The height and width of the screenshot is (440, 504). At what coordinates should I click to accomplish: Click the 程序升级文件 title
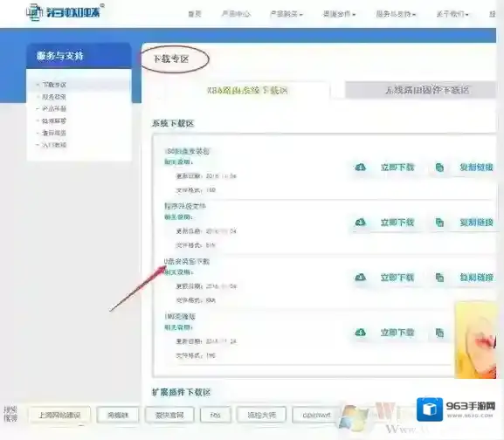pos(185,206)
